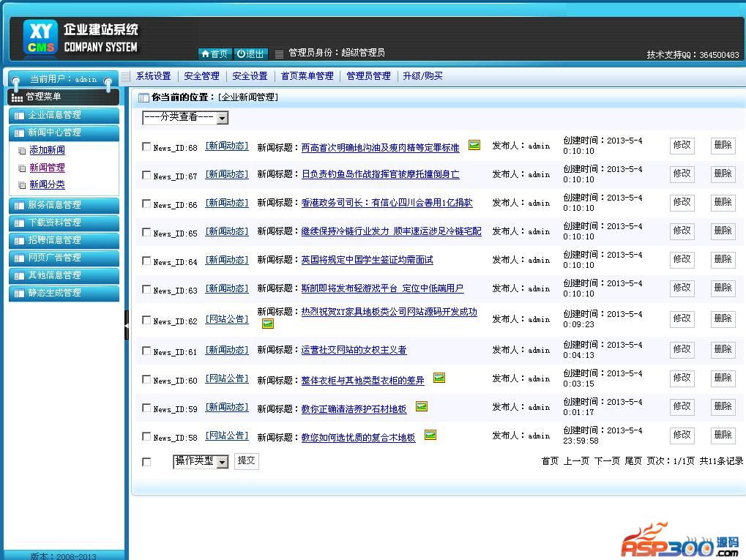Click [新闻动态] category on News_ID:67
This screenshot has height=560, width=746.
click(227, 174)
